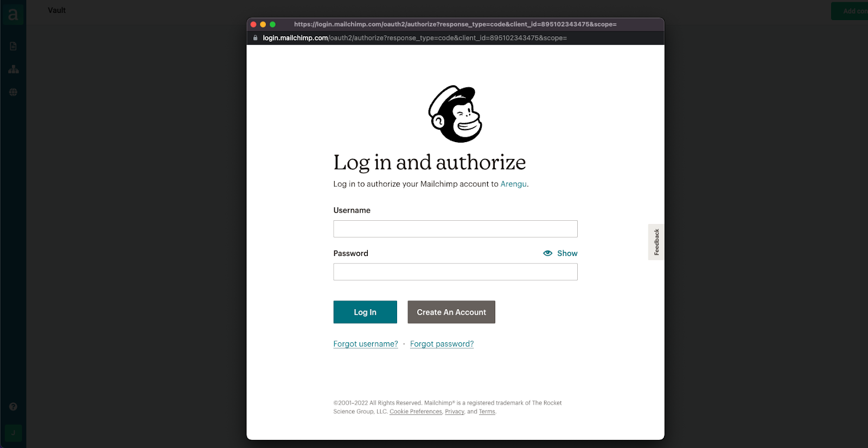
Task: Show the password with the eye toggle
Action: [560, 253]
